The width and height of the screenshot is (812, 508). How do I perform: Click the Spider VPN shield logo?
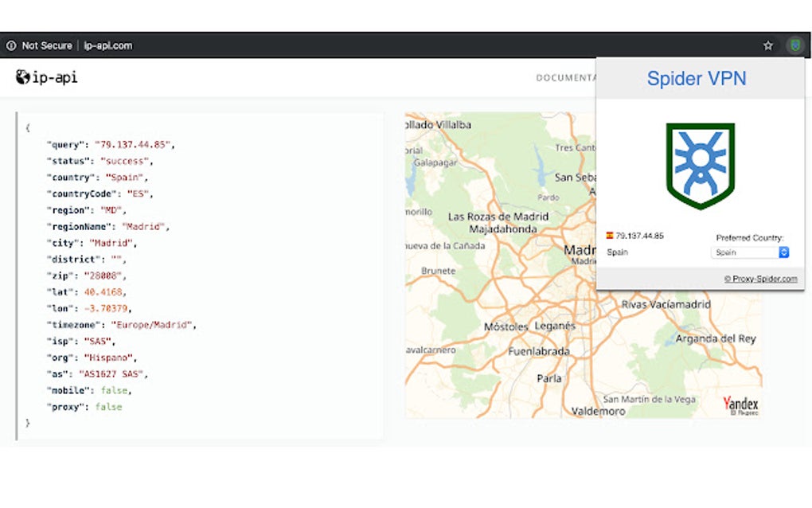pyautogui.click(x=700, y=166)
